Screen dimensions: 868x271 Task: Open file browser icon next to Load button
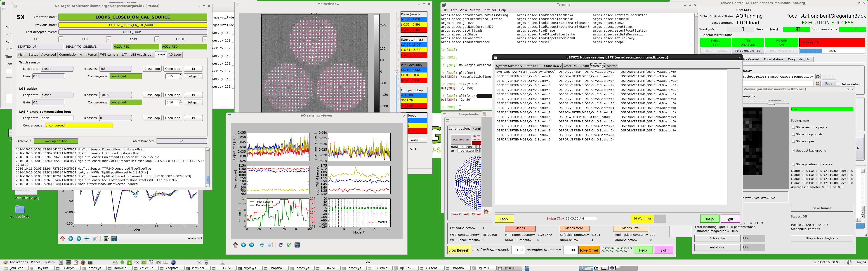point(818,76)
